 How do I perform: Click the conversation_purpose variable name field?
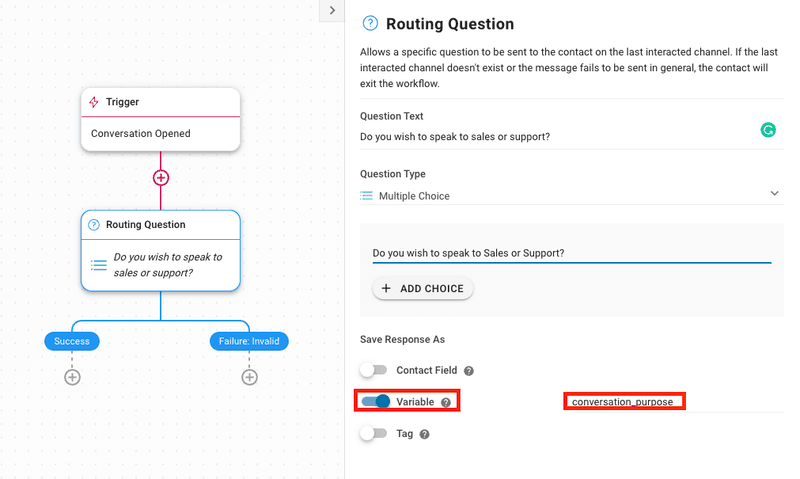(623, 402)
